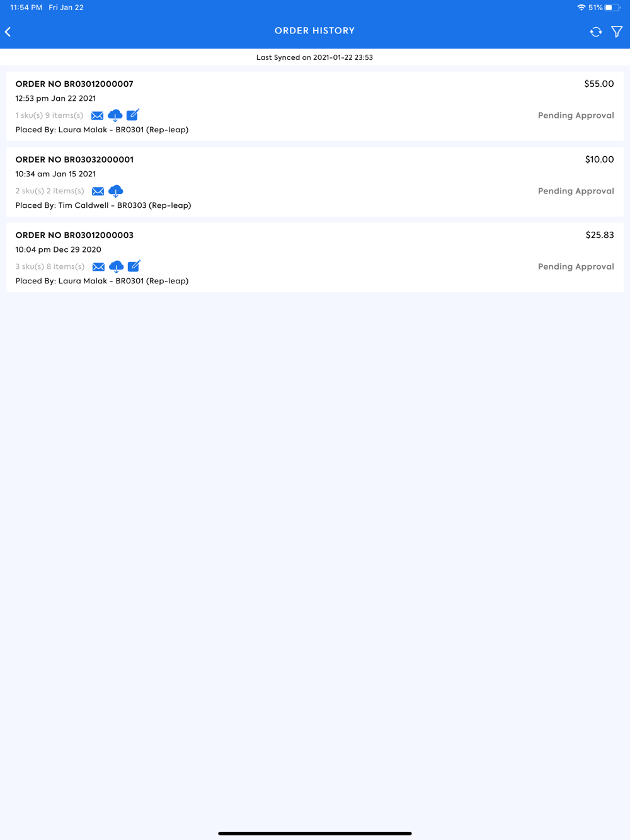Email order BR03032000001 via envelope icon

pyautogui.click(x=98, y=191)
